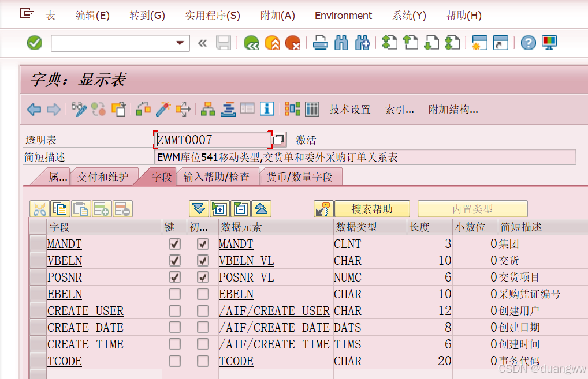Click the Save floppy disk icon
588x379 pixels.
point(224,43)
